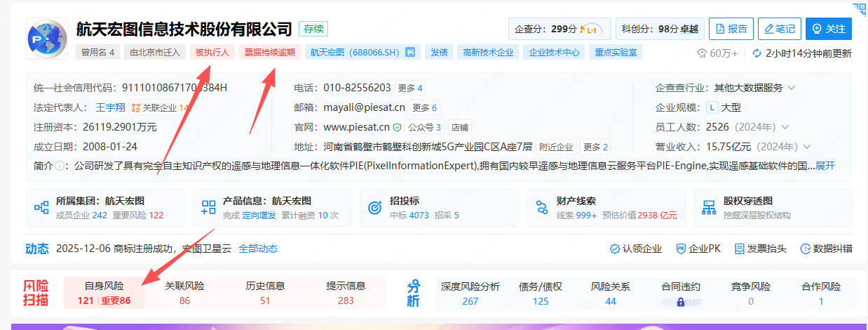Open 深度风险分析 267
Viewport: 868px width, 330px height.
[470, 293]
